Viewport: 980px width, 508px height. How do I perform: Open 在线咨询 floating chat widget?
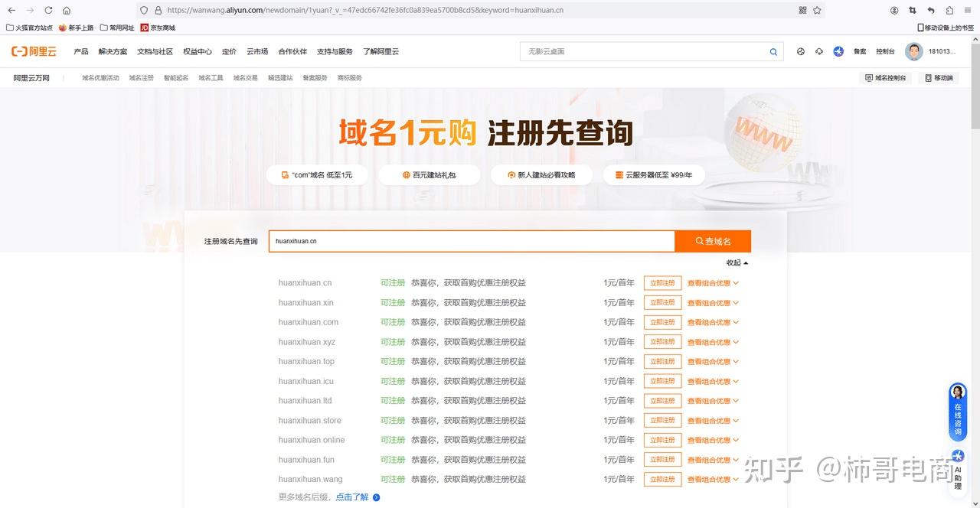point(958,412)
